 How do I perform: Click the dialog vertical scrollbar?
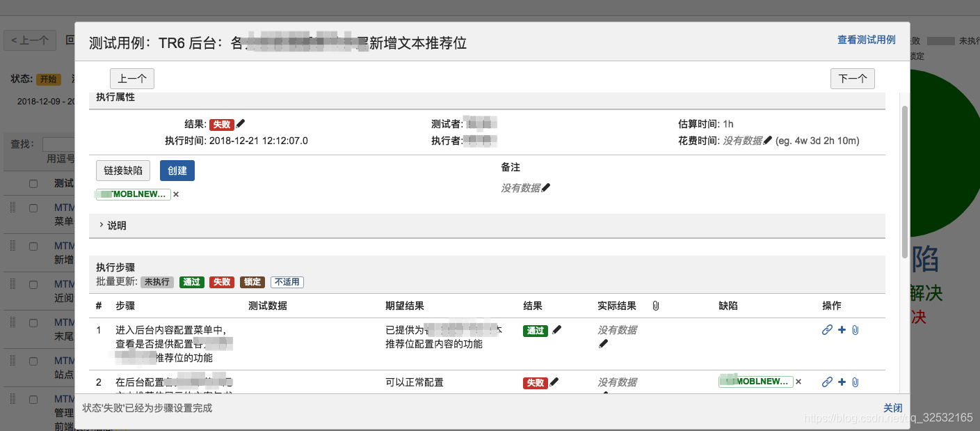coord(904,181)
